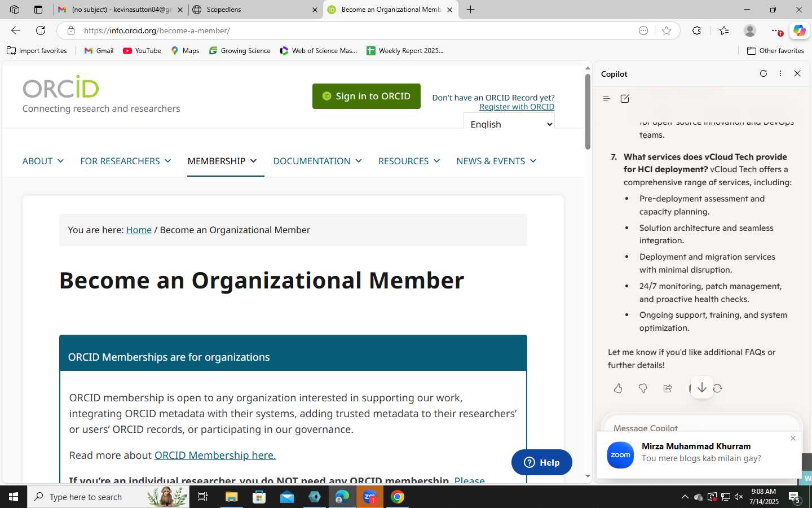Click page vertical scrollbar thumb
The width and height of the screenshot is (812, 508).
click(588, 111)
